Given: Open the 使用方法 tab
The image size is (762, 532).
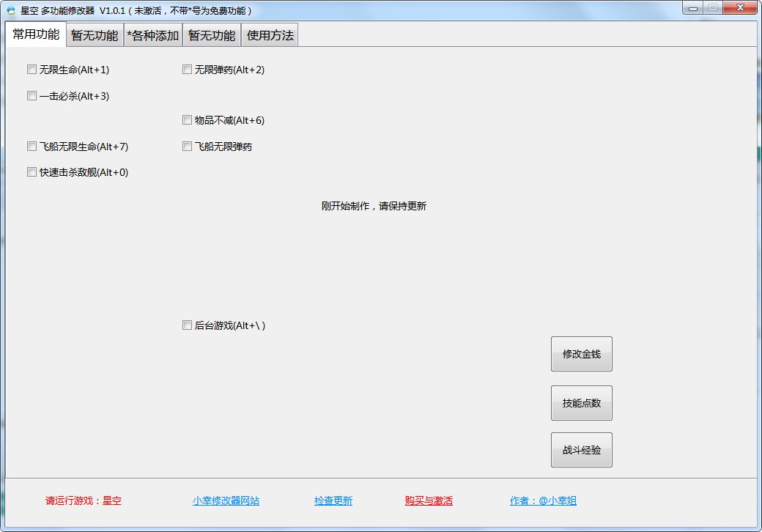Looking at the screenshot, I should (270, 35).
